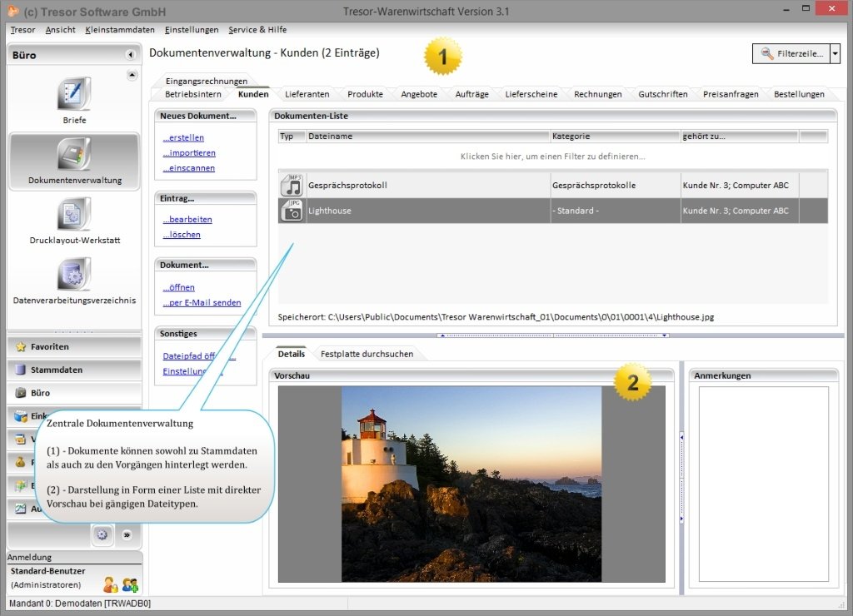Click the Mandant 0: Demodaten status text
This screenshot has width=853, height=616.
pyautogui.click(x=79, y=604)
